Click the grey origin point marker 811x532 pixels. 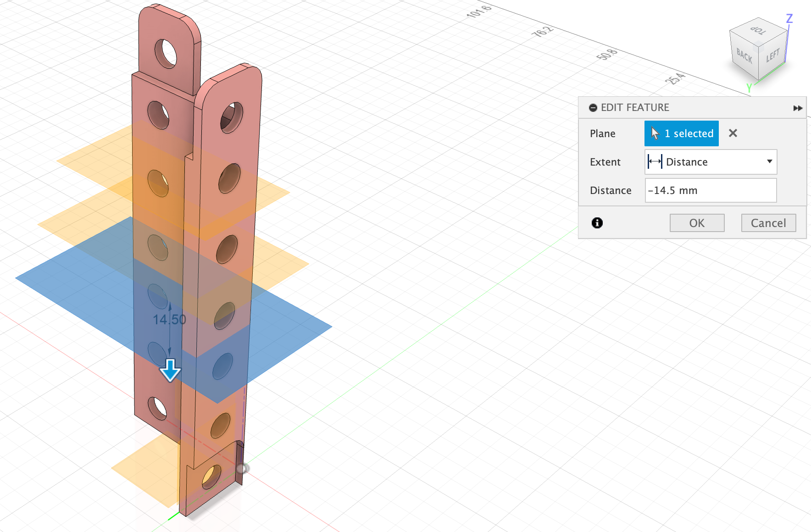point(242,468)
